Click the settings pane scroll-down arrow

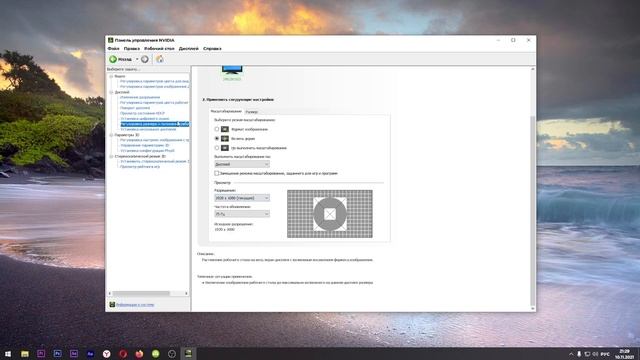(533, 309)
